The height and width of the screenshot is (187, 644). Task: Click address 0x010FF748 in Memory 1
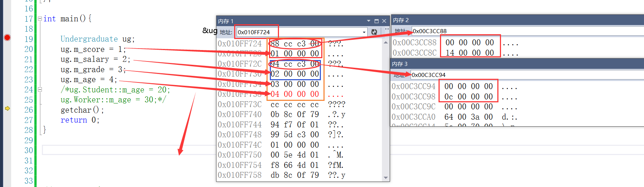[x=240, y=135]
